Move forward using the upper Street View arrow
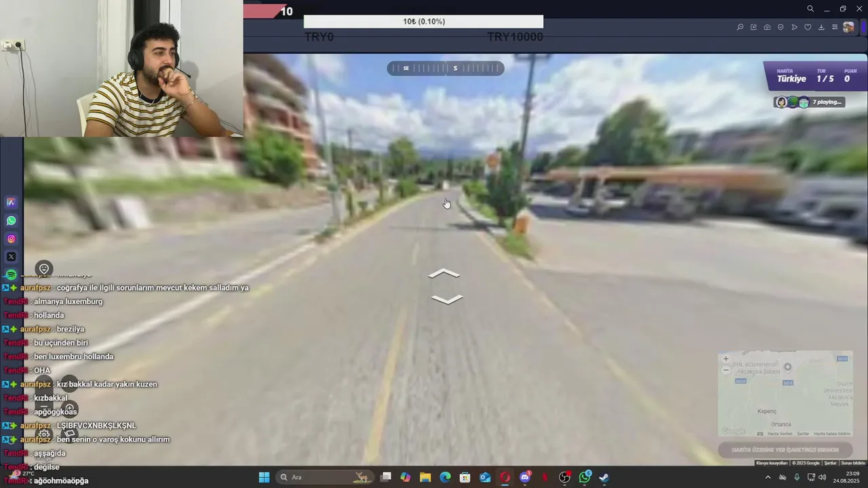 coord(444,274)
